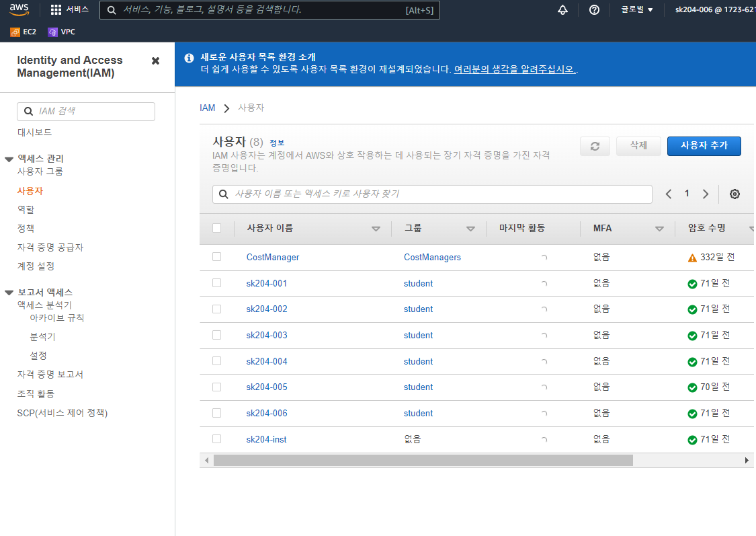Click the horizontal scrollbar thumb
756x536 pixels.
423,460
